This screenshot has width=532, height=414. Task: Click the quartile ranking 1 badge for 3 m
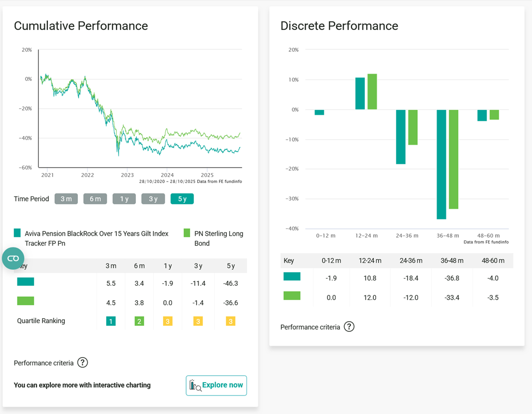[x=111, y=321]
